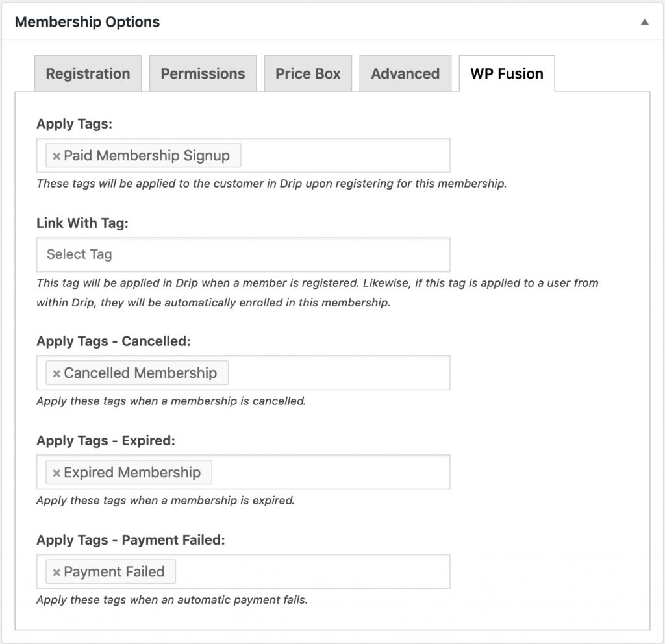
Task: Click the Paid Membership Signup tag label
Action: (x=147, y=156)
